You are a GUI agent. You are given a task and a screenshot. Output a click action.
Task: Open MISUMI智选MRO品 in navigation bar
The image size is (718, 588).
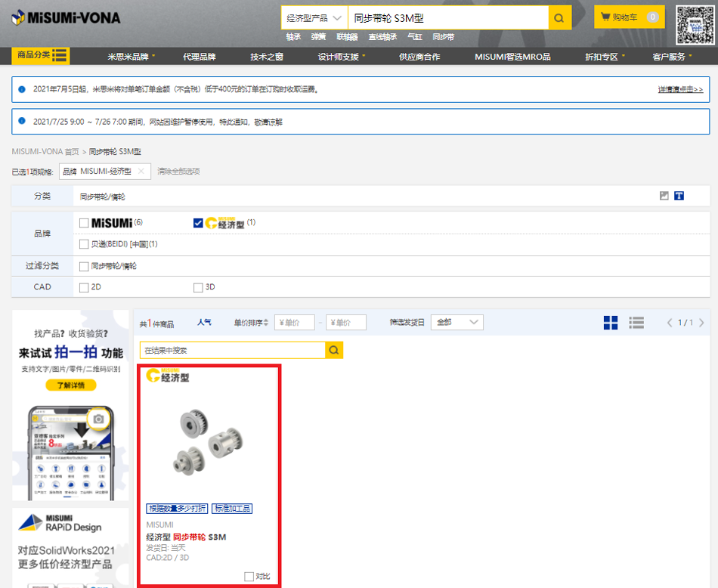pos(512,57)
